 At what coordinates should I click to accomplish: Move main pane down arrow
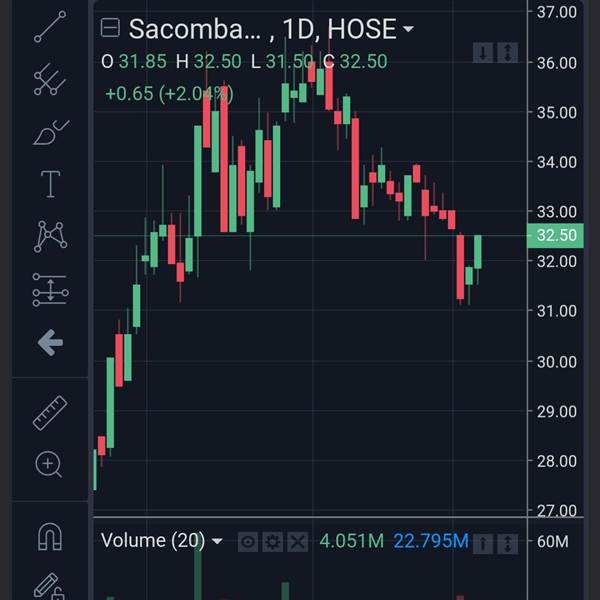point(483,52)
